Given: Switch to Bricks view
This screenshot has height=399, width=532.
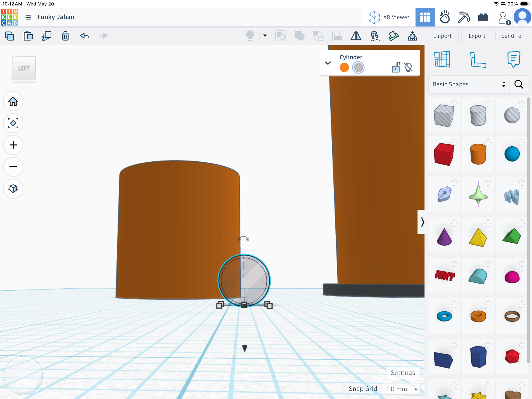Looking at the screenshot, I should pyautogui.click(x=483, y=17).
